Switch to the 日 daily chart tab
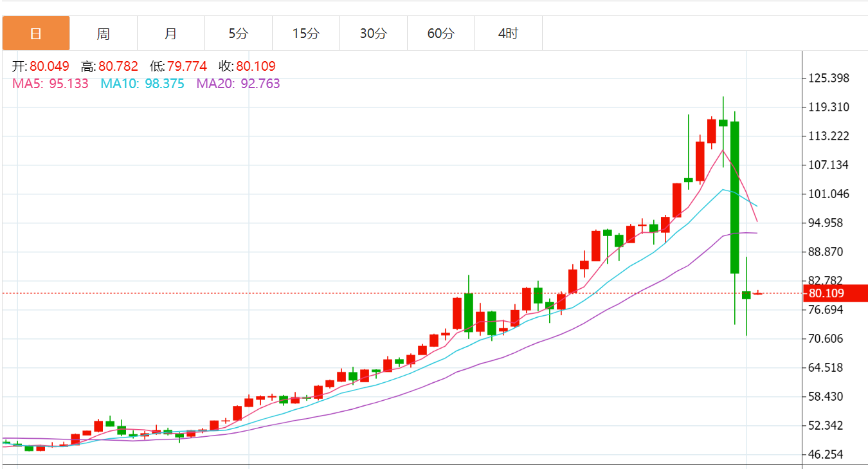 pyautogui.click(x=36, y=33)
